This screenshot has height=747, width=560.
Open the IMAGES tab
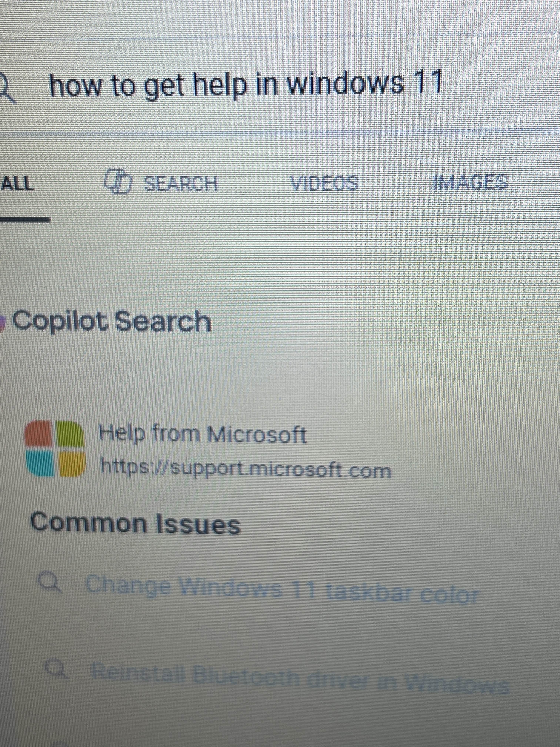pos(470,182)
